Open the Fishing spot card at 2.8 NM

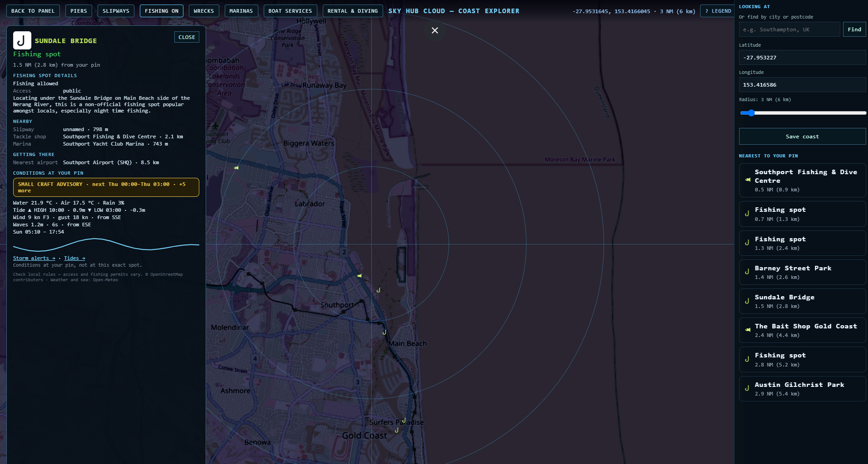click(x=802, y=360)
